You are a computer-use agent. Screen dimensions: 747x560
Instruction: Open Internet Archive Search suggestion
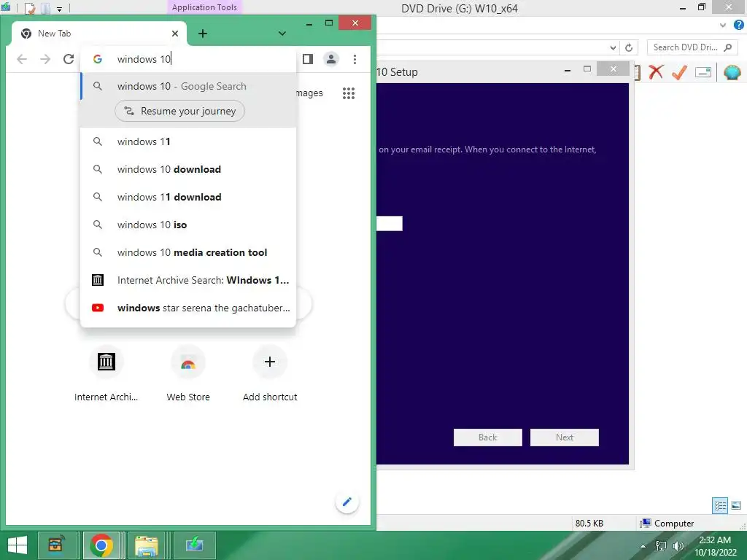pos(188,280)
